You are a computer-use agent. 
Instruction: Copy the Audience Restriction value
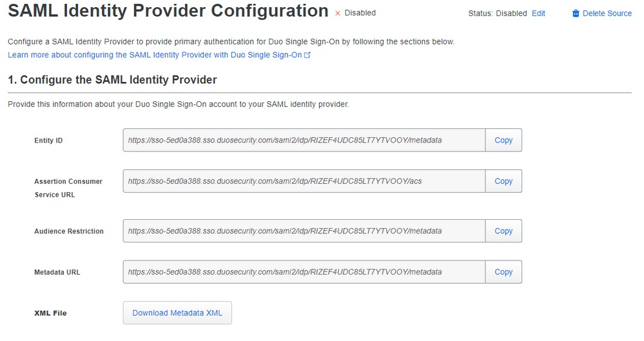tap(503, 231)
